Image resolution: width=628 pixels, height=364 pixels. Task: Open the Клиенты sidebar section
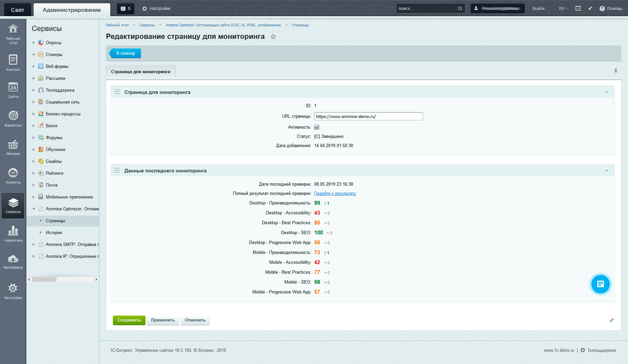coord(13,176)
